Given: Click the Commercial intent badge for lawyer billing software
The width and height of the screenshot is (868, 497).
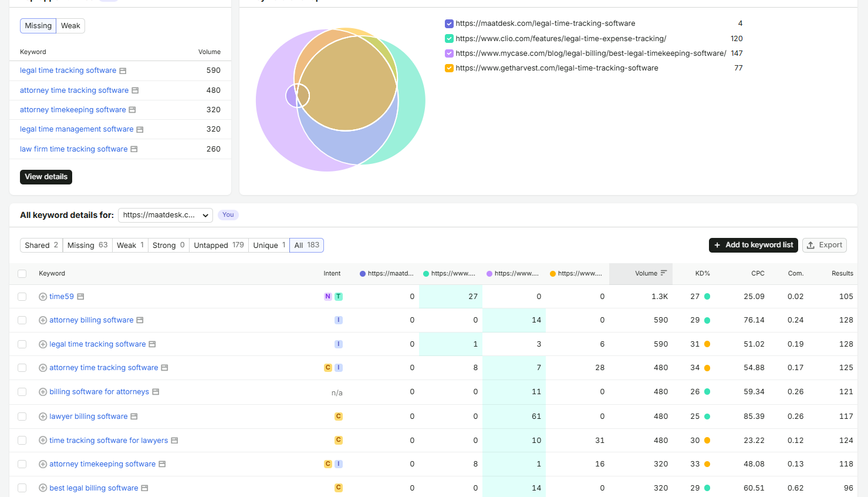Looking at the screenshot, I should [338, 417].
